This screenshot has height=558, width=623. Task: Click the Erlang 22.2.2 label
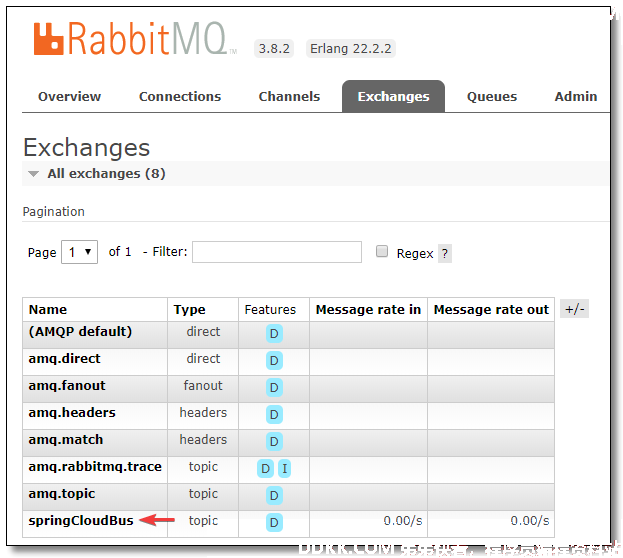click(x=350, y=48)
